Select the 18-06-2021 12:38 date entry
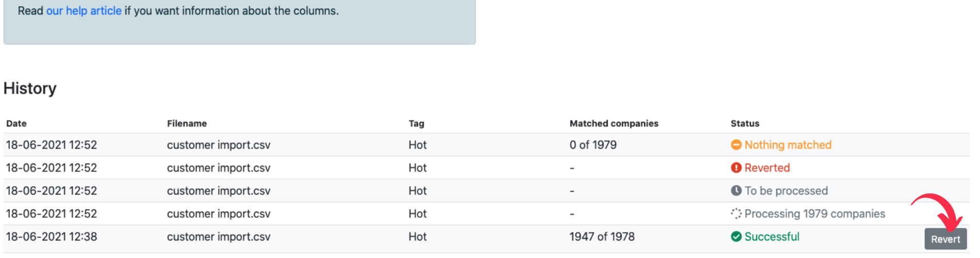The width and height of the screenshot is (980, 258). click(x=52, y=236)
